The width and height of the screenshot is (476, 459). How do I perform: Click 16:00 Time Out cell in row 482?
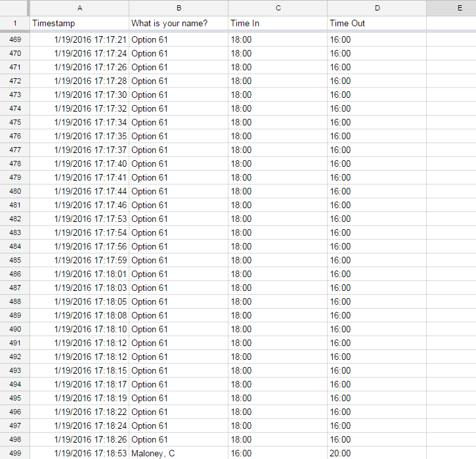coord(377,219)
